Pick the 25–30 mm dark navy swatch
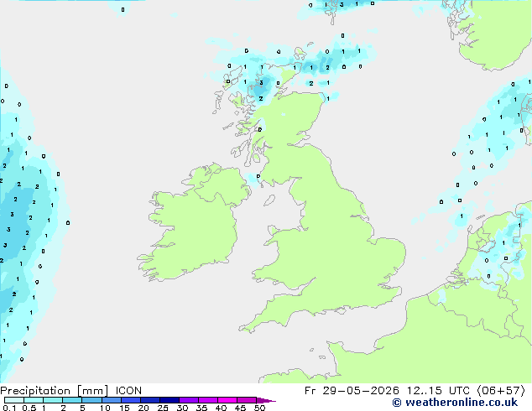532x411 pixels. pos(170,400)
